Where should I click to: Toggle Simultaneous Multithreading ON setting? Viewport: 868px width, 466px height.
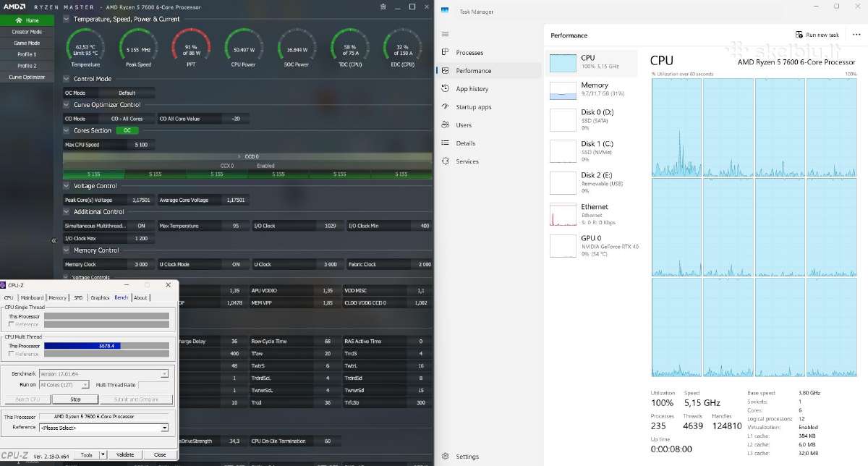coord(141,226)
